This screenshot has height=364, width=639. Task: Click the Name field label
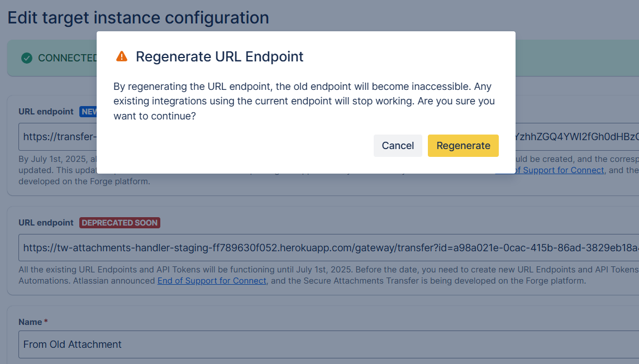click(30, 322)
